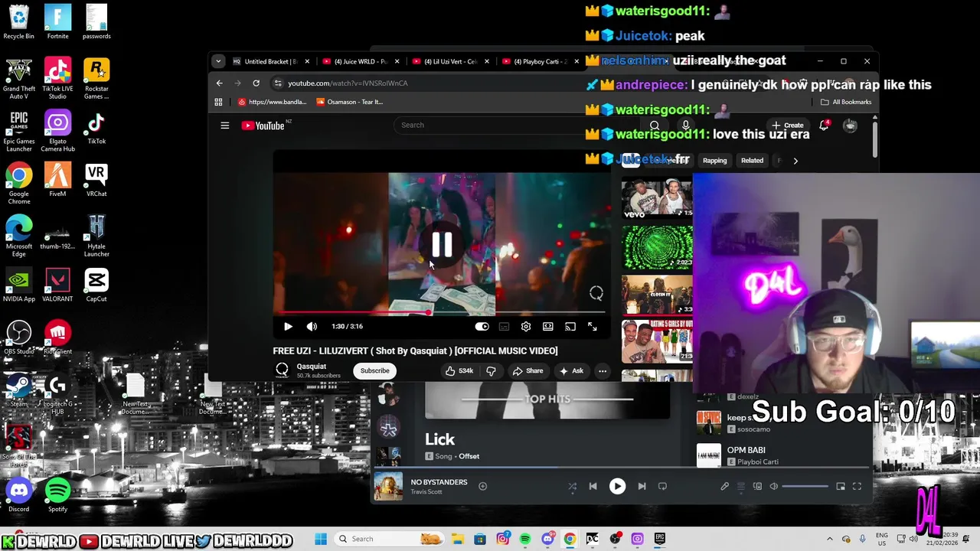The width and height of the screenshot is (980, 551).
Task: Go to YouTube home via logo
Action: click(263, 126)
